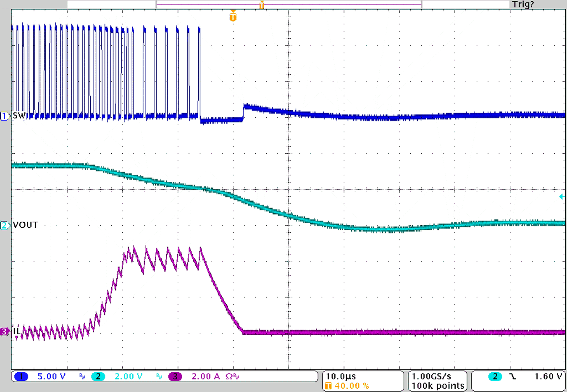The height and width of the screenshot is (392, 567).
Task: Click the channel 3 ohm bandwidth indicator
Action: [x=232, y=376]
